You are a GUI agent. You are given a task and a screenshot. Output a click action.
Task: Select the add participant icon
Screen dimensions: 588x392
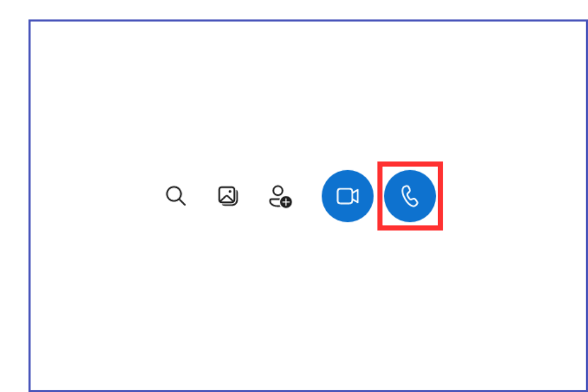(x=280, y=196)
